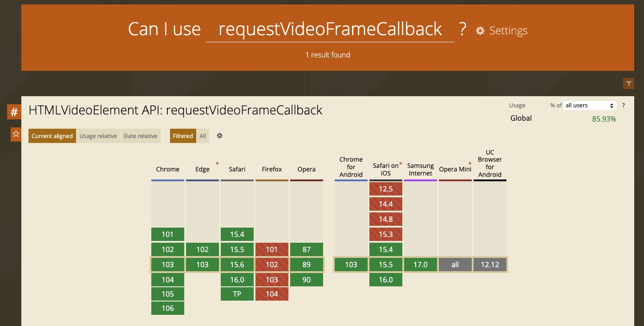Screen dimensions: 644x326
Task: Select Opera version 87 cell
Action: [x=307, y=249]
